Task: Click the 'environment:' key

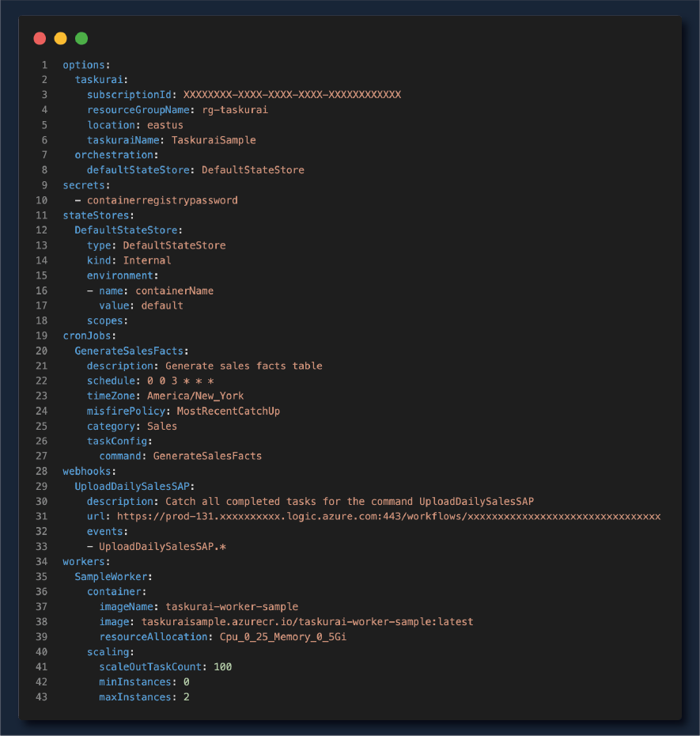Action: click(123, 275)
